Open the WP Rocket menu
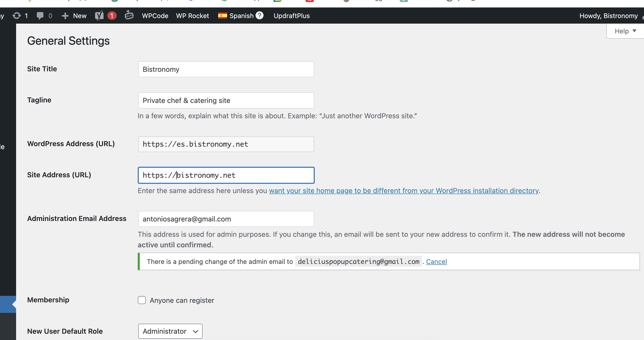This screenshot has height=340, width=644. pos(193,16)
